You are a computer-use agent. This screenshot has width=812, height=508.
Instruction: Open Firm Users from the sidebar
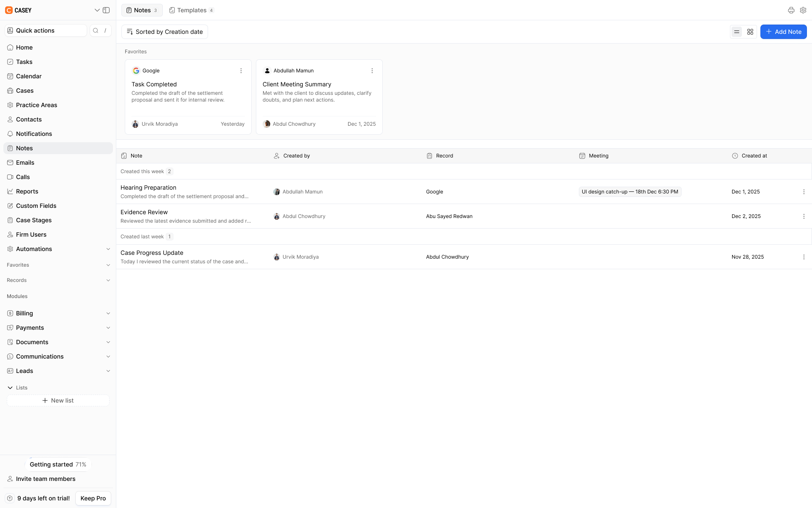point(58,235)
